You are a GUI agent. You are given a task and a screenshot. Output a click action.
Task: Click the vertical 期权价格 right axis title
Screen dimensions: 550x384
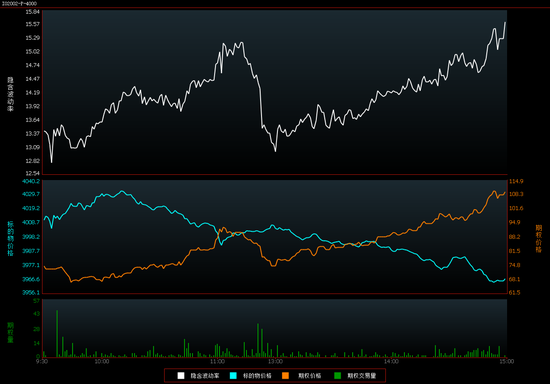pos(539,238)
